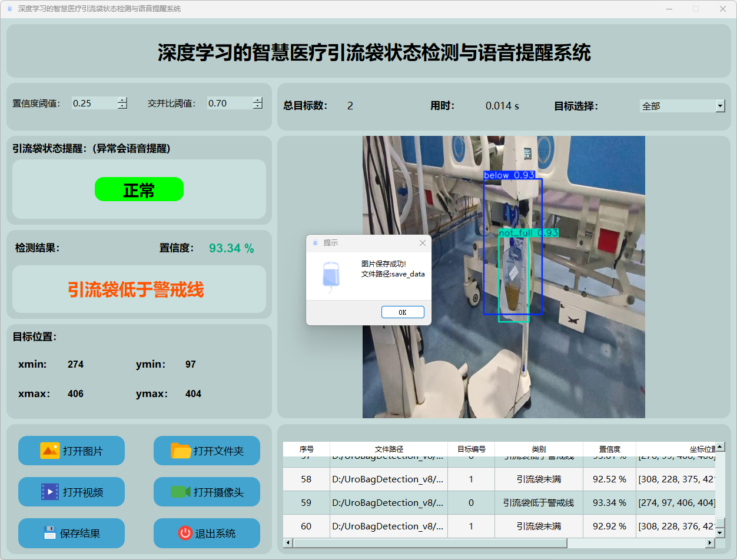Click the green 正常 status indicator
737x560 pixels.
pos(139,189)
